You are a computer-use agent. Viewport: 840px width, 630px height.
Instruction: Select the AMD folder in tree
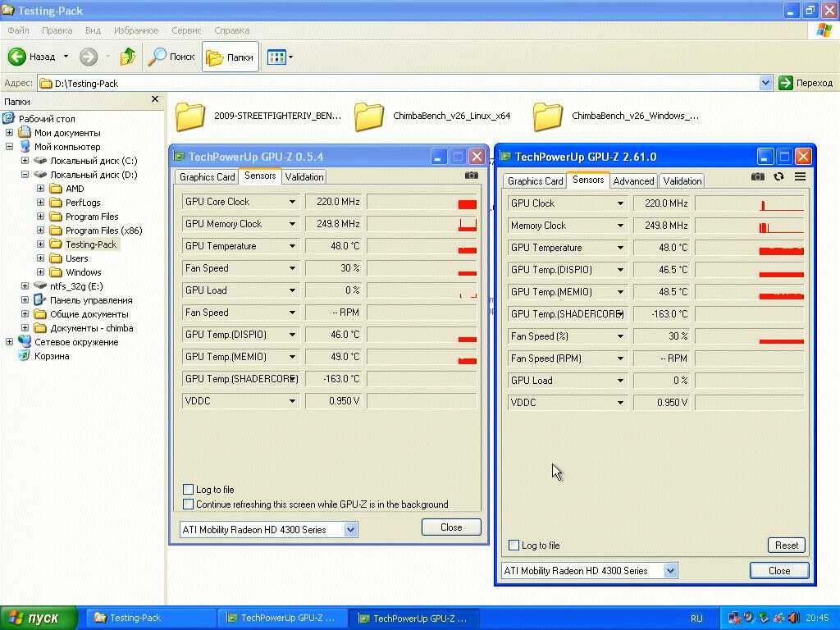point(75,189)
